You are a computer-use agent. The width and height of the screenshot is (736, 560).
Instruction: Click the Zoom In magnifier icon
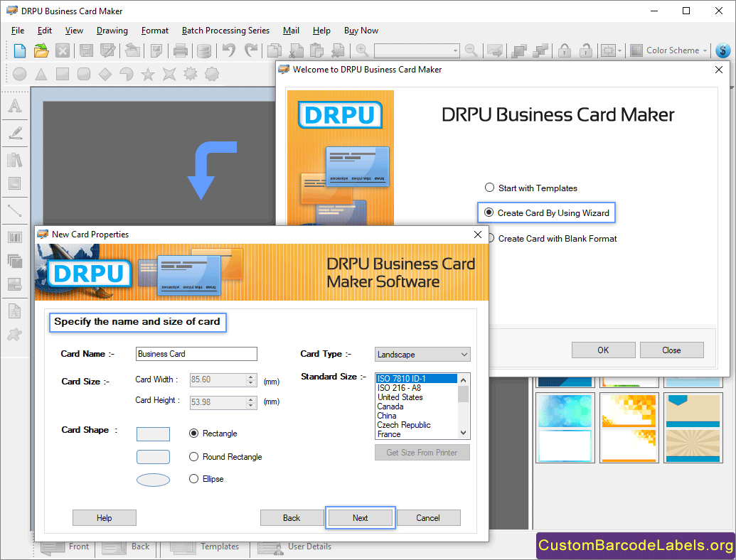[362, 50]
